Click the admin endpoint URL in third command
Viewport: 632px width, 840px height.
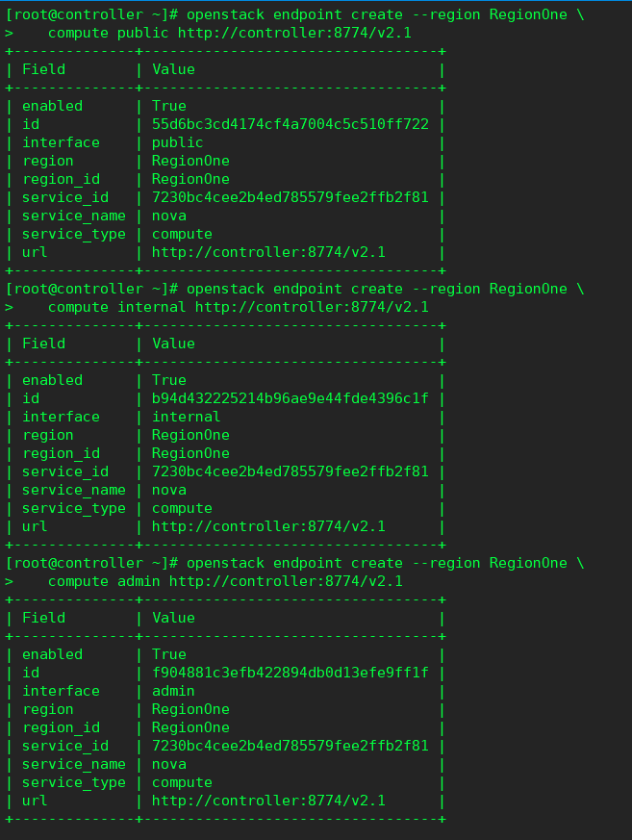(x=286, y=581)
